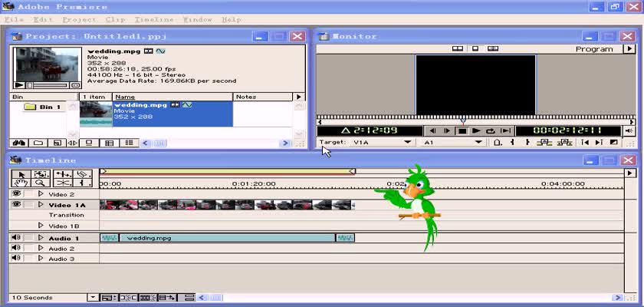This screenshot has width=644, height=307.
Task: Click Frame Back button in Monitor
Action: point(432,131)
